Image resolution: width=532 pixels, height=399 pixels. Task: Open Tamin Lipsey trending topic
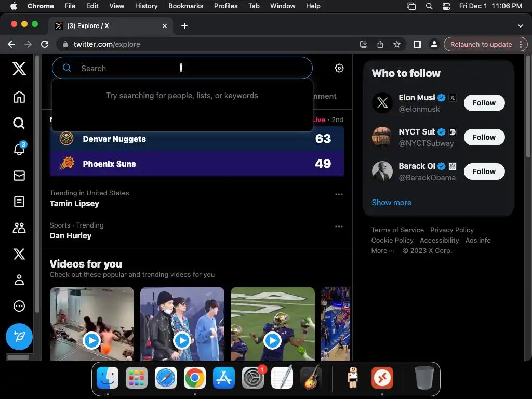(x=74, y=204)
